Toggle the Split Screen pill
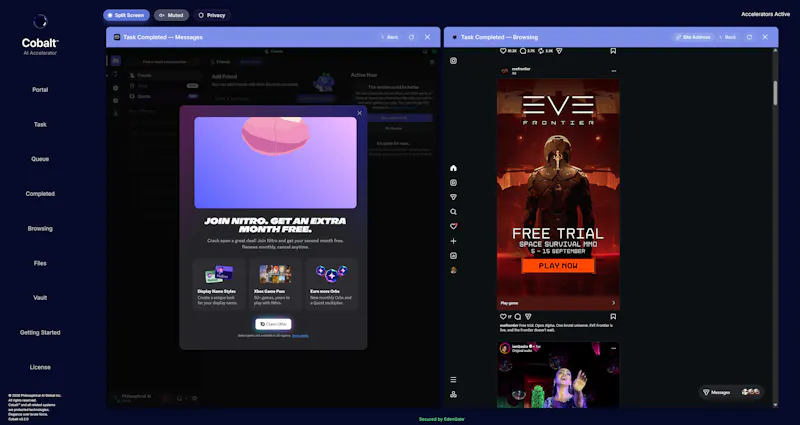The image size is (800, 425). [126, 15]
